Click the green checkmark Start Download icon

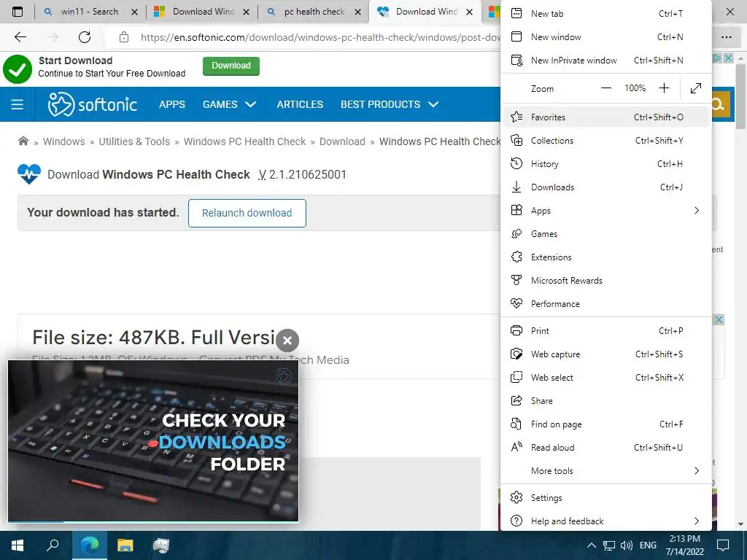coord(18,69)
